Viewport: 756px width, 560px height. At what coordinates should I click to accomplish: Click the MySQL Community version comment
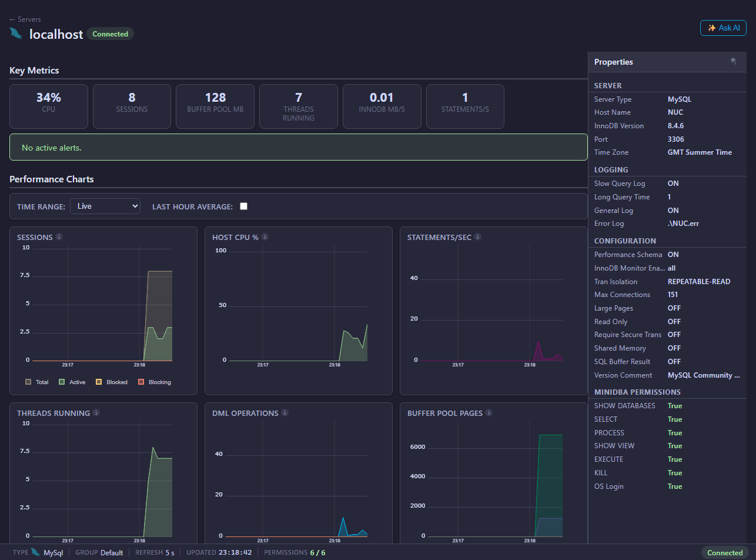(x=704, y=375)
